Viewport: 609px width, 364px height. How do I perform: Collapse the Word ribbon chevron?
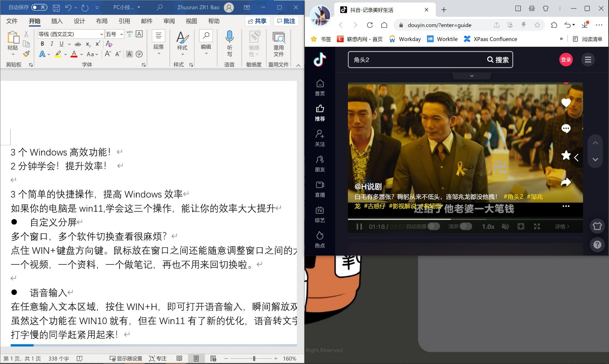[298, 65]
